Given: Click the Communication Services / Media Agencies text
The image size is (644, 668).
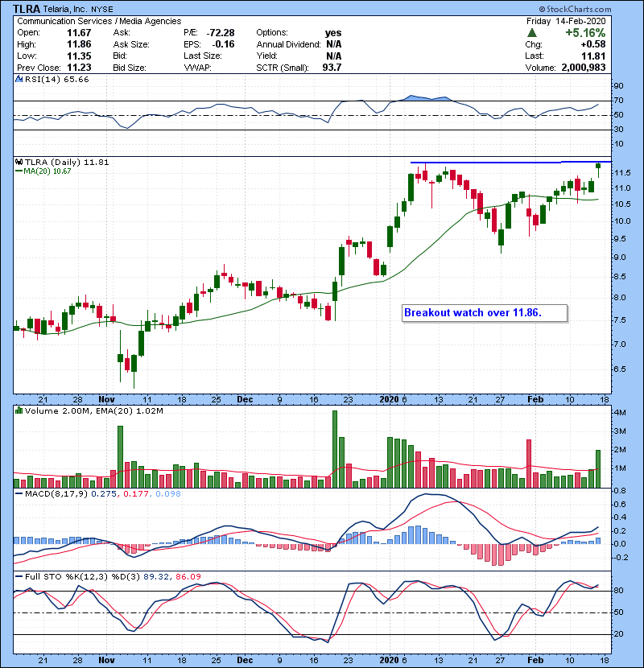Looking at the screenshot, I should click(99, 21).
